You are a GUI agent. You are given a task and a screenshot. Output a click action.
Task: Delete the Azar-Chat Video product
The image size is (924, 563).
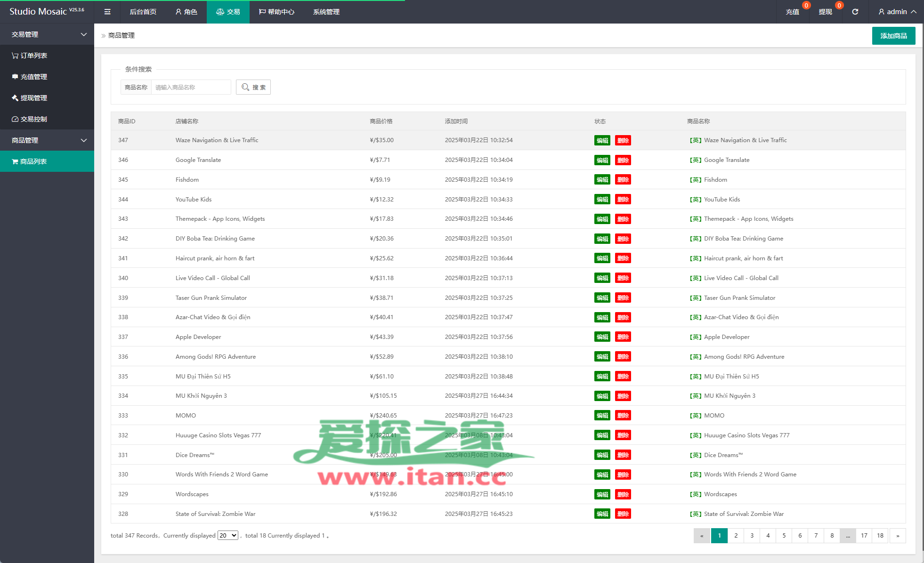click(623, 317)
